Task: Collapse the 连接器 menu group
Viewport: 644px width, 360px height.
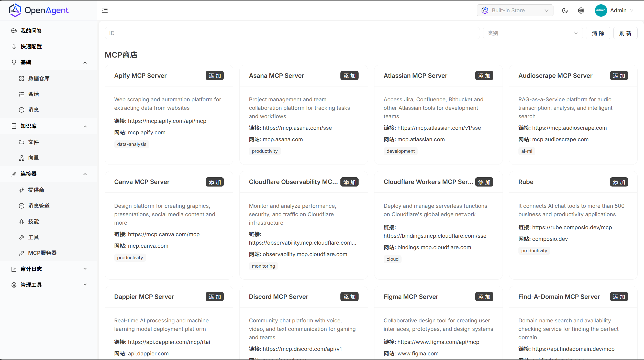Action: click(x=85, y=174)
